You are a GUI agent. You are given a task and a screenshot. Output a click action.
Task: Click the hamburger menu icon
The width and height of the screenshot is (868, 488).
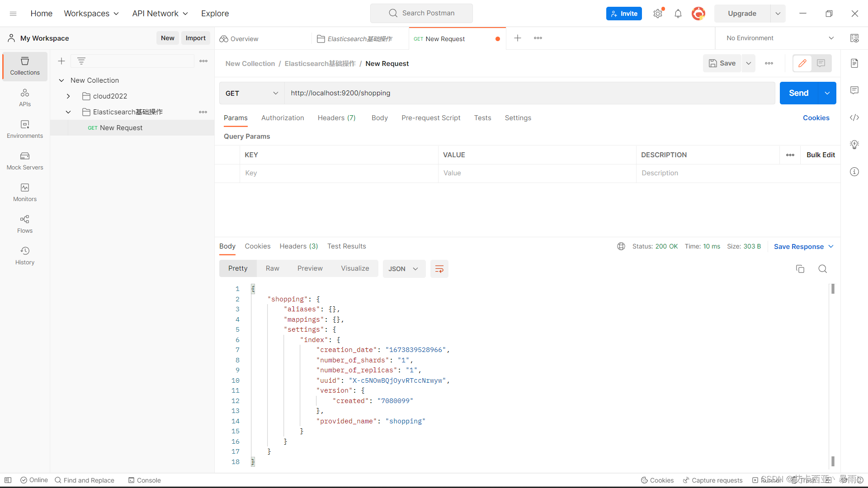(x=13, y=14)
